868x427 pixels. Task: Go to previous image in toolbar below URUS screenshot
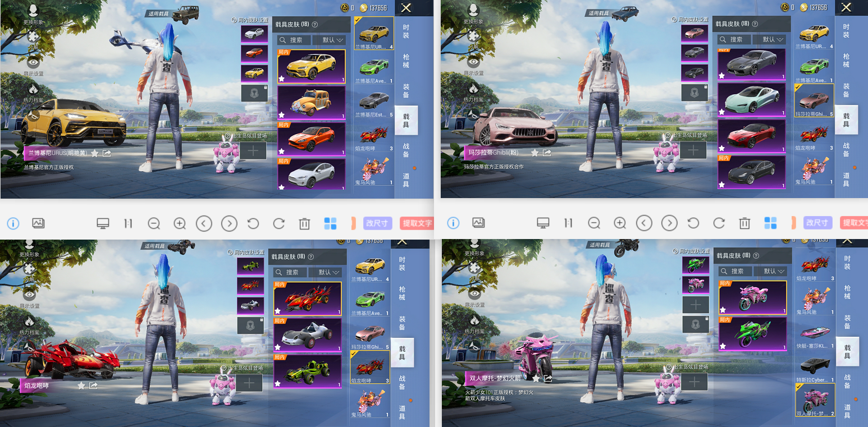tap(204, 223)
